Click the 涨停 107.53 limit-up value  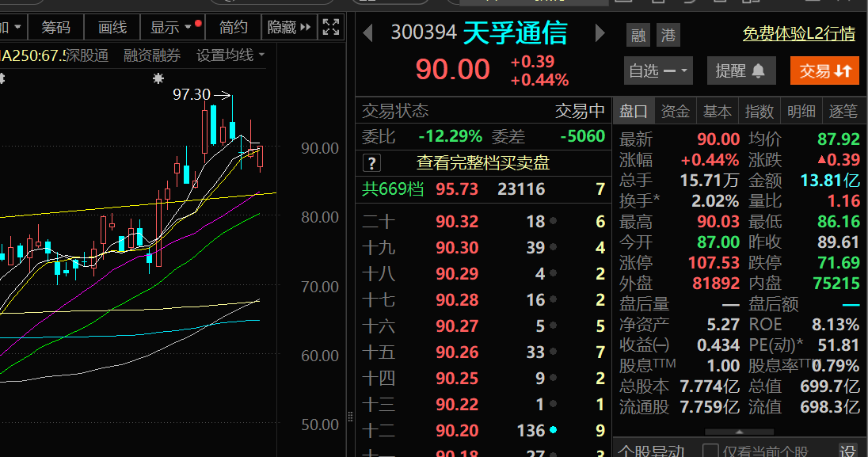tap(714, 263)
